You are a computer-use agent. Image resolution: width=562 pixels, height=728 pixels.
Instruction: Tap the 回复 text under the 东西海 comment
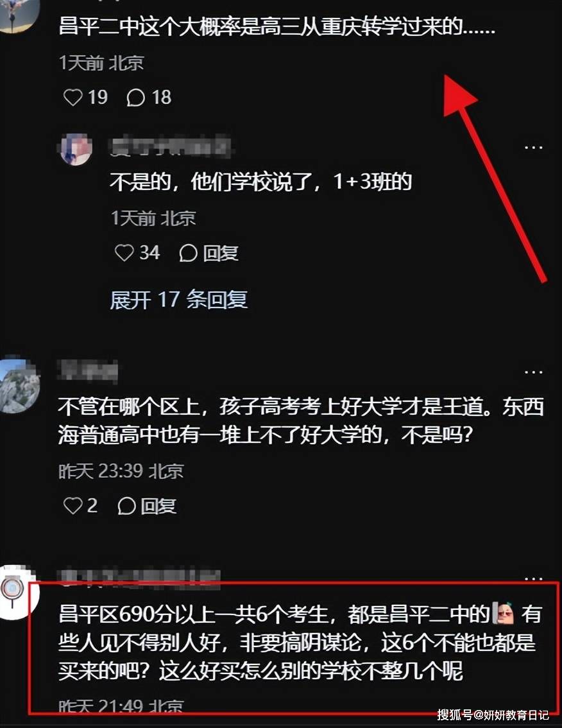[158, 506]
